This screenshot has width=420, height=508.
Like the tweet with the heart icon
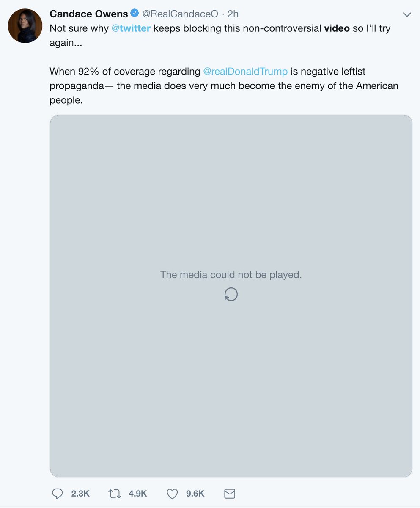click(172, 494)
